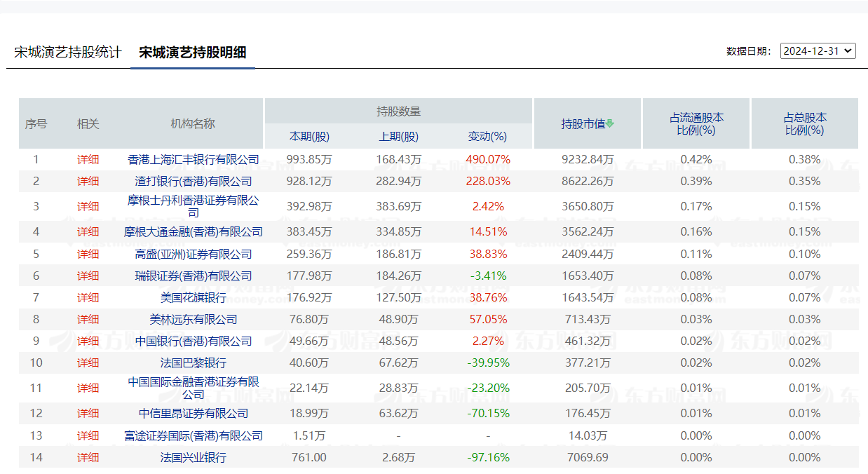Click the 占流通股本比例(%) column header

(696, 123)
